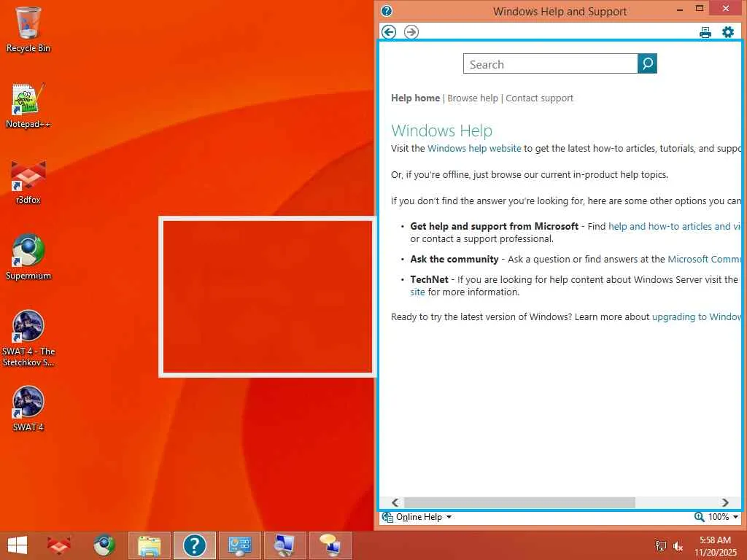Go back in Windows Help
Viewport: 747px width, 560px height.
point(389,32)
